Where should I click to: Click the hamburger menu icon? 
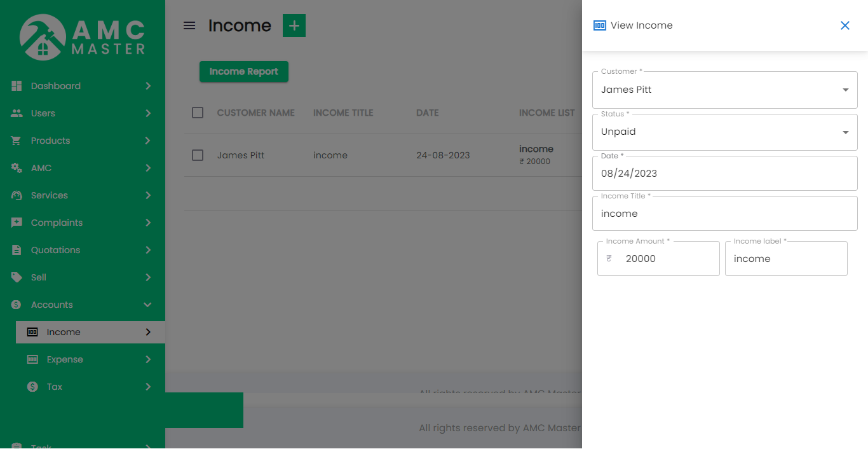point(189,25)
